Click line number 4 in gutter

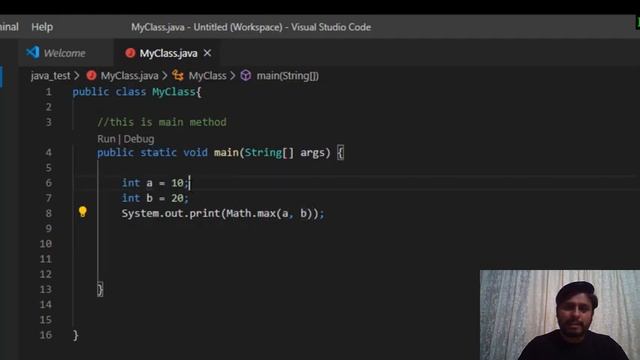tap(49, 153)
